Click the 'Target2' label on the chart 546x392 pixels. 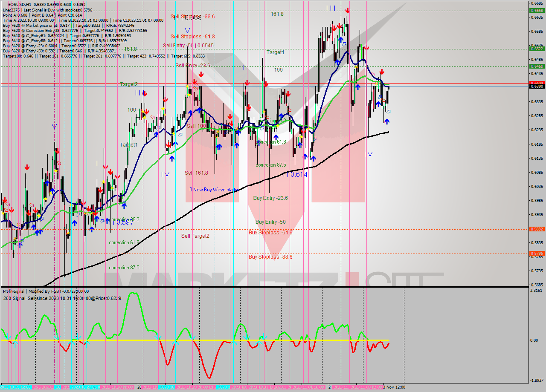click(x=128, y=84)
